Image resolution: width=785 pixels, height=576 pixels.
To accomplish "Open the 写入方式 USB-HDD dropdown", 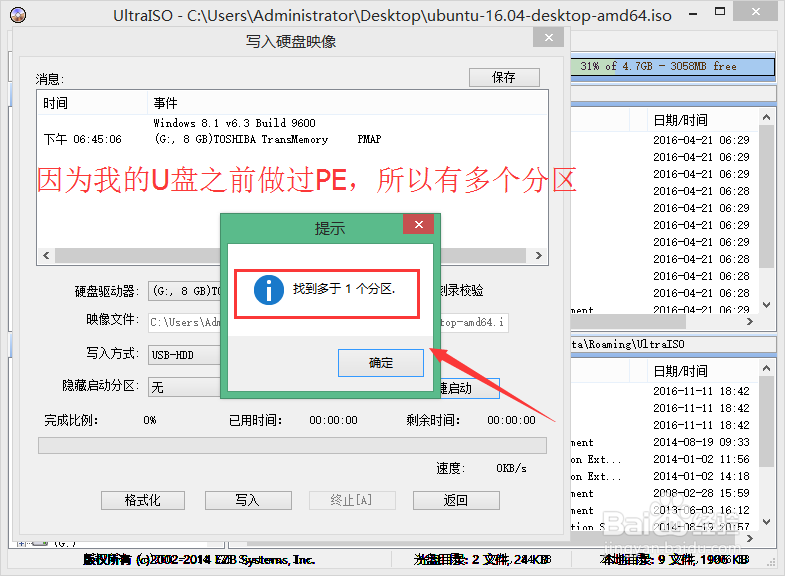I will click(184, 355).
